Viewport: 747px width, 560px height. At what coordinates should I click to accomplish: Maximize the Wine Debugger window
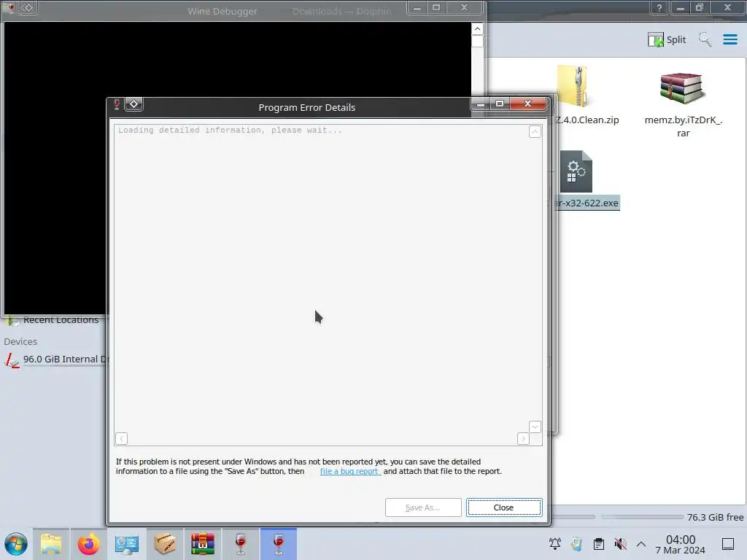click(x=436, y=7)
